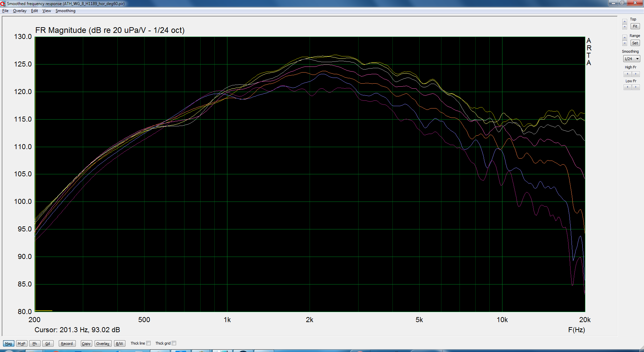644x352 pixels.
Task: Open the Smoothing menu
Action: click(65, 11)
